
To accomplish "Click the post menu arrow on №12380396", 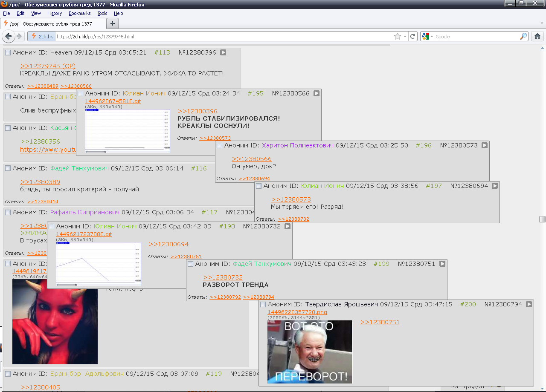I will click(x=223, y=52).
